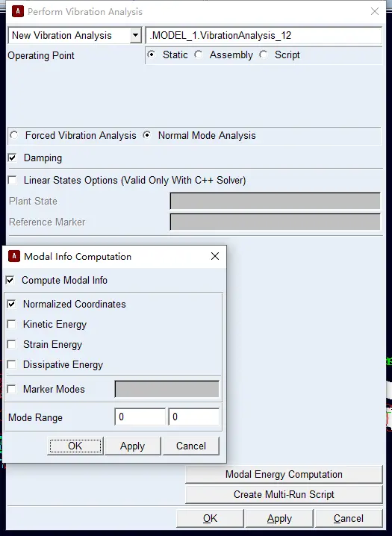Uncheck Normalized Coordinates
Screen dimensions: 392x536
click(12, 304)
